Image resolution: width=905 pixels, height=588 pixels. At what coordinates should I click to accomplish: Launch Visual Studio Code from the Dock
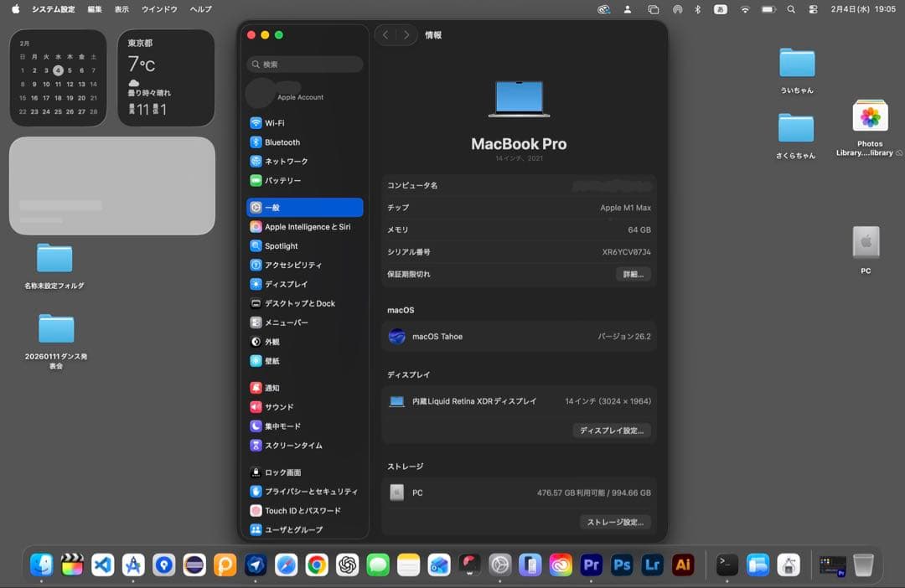(x=102, y=565)
